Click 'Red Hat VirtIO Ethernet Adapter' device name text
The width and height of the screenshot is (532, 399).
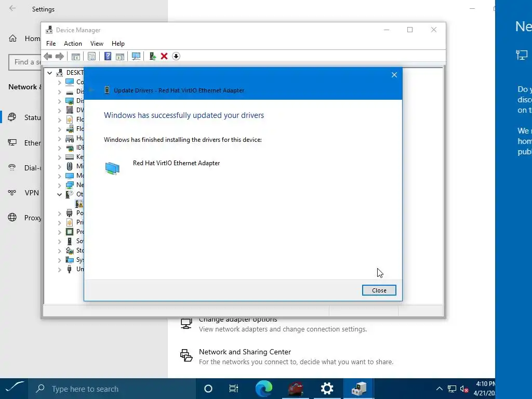[x=177, y=163]
